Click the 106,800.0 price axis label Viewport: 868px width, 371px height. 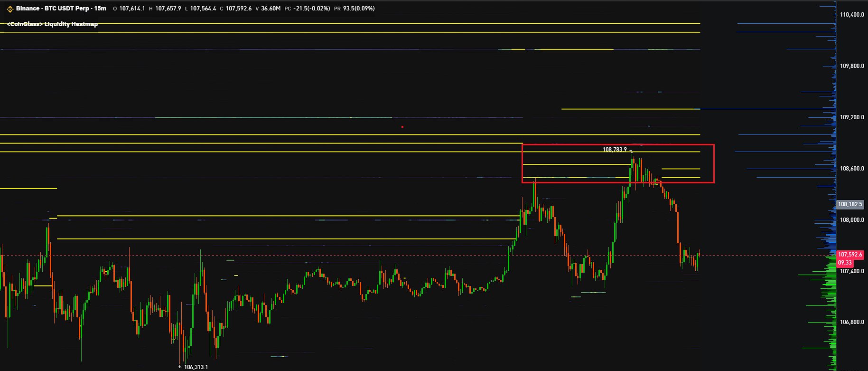tap(852, 322)
